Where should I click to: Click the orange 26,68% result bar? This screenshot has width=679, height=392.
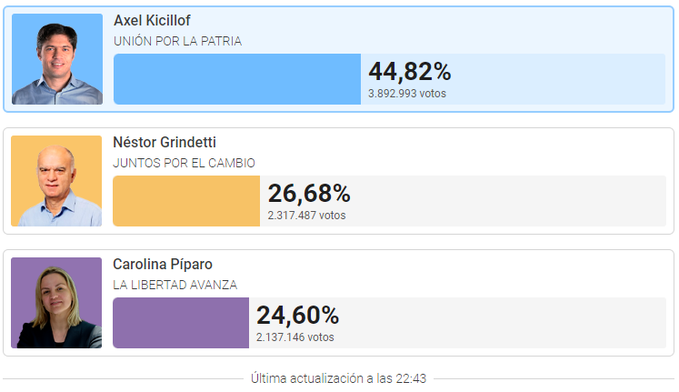187,201
